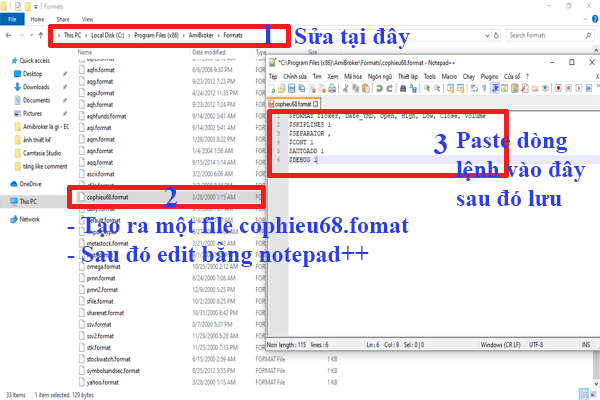600x400 pixels.
Task: Click the Copy icon in Notepad++ toolbar
Action: pyautogui.click(x=355, y=88)
